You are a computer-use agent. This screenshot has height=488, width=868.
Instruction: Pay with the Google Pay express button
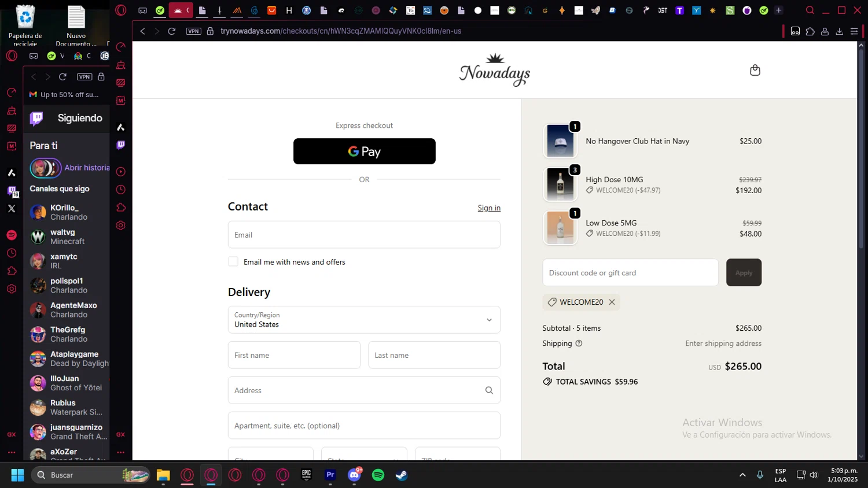pyautogui.click(x=364, y=151)
